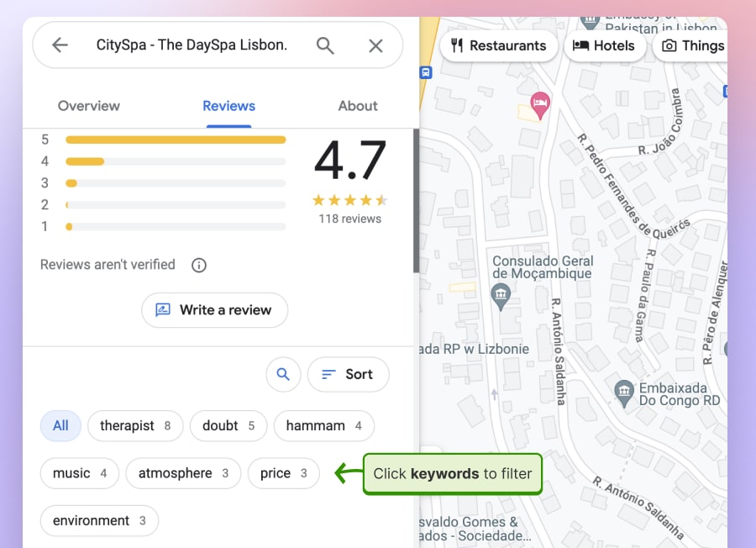The image size is (756, 548).
Task: Click the Reviews aren't verified text
Action: coord(108,265)
